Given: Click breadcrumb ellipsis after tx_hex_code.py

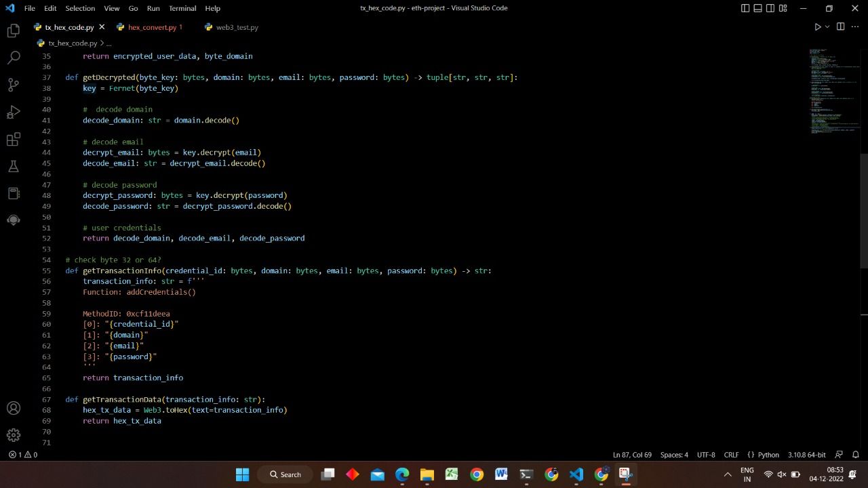Looking at the screenshot, I should pyautogui.click(x=108, y=43).
